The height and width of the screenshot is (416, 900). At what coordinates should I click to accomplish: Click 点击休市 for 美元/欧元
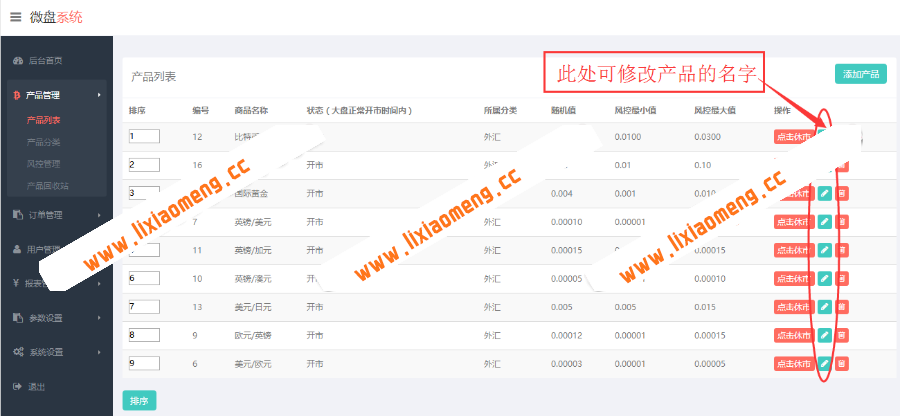point(794,363)
